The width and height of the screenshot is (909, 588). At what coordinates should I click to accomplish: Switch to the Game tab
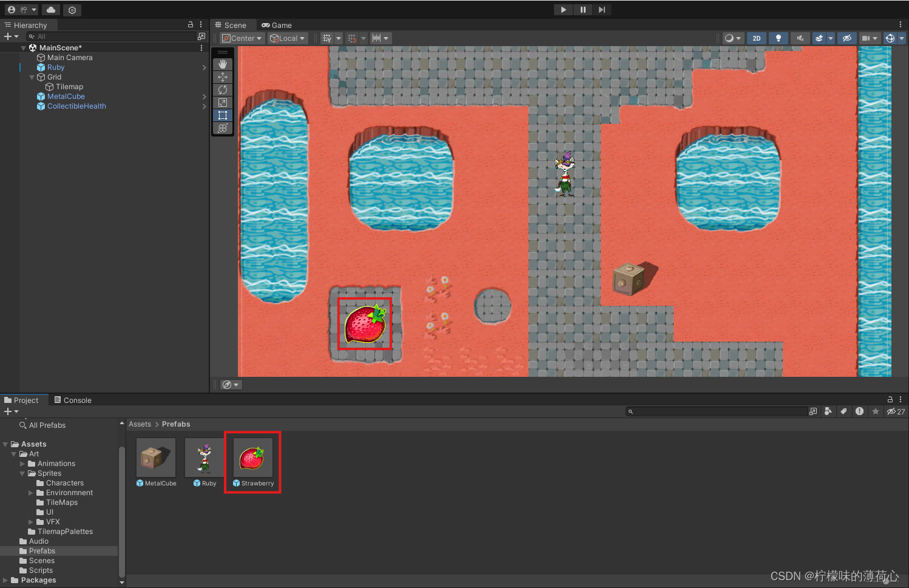coord(277,25)
